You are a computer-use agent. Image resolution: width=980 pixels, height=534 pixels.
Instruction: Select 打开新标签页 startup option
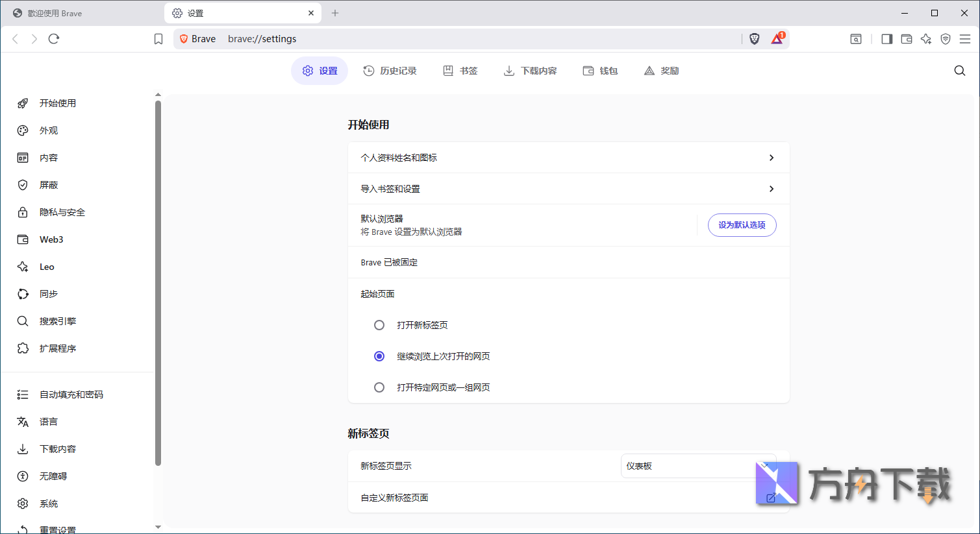click(x=379, y=324)
